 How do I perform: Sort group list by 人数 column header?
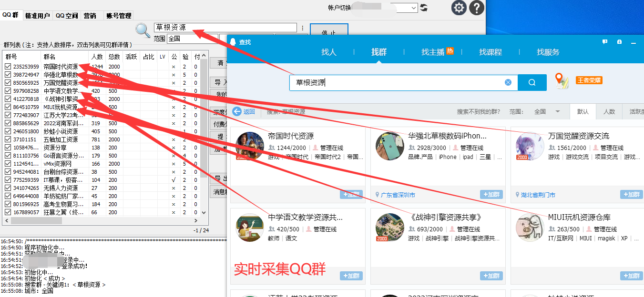[x=97, y=57]
